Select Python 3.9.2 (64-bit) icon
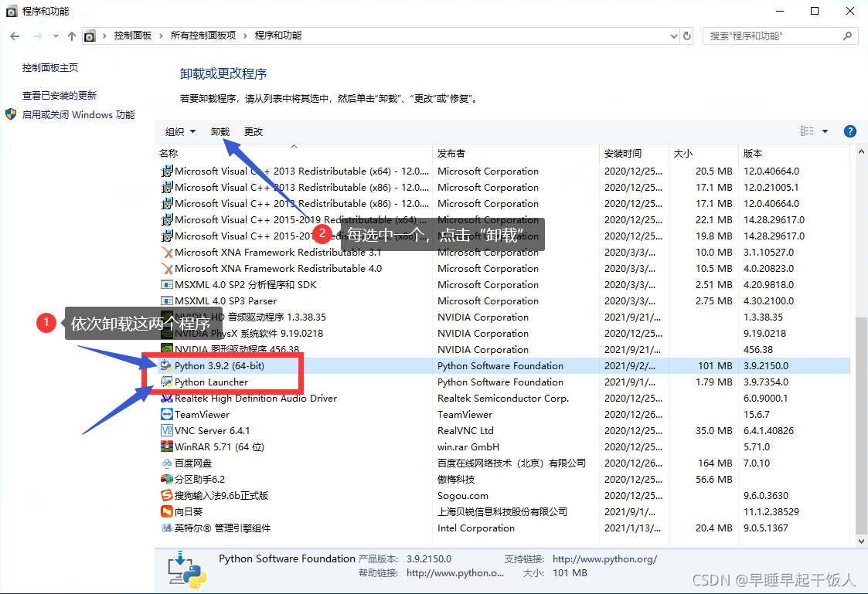The height and width of the screenshot is (594, 868). pos(167,365)
